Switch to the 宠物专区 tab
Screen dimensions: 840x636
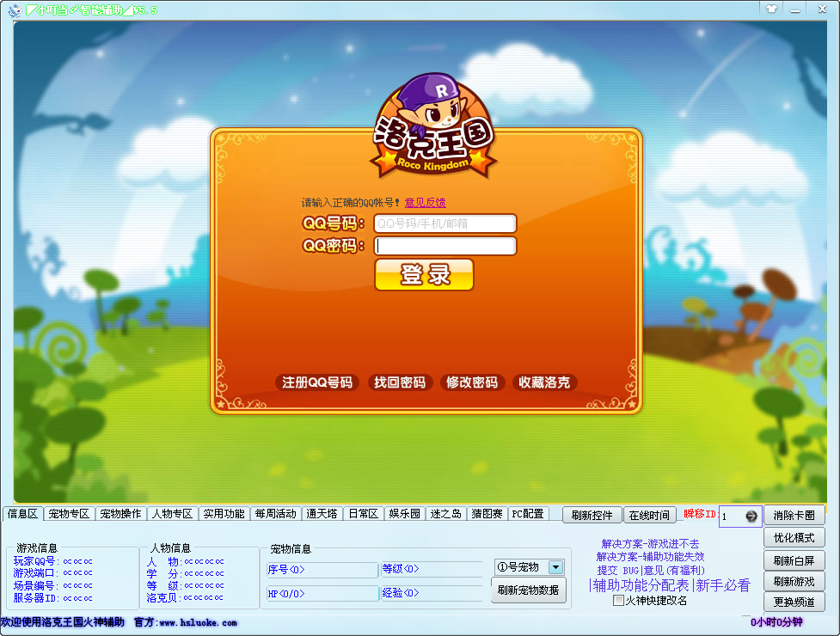coord(69,513)
